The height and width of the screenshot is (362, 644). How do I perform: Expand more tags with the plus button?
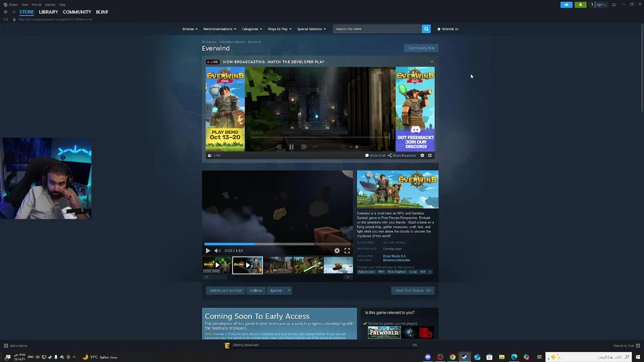point(430,272)
